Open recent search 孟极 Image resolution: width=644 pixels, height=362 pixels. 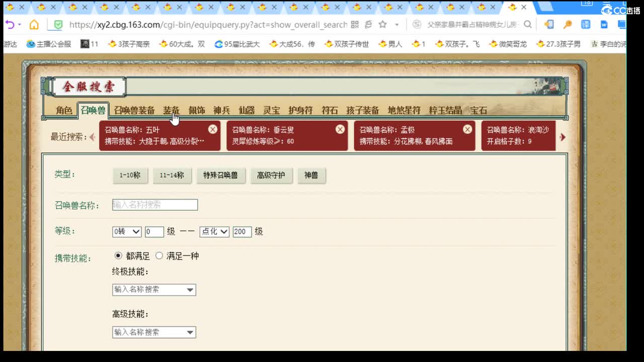pyautogui.click(x=415, y=135)
